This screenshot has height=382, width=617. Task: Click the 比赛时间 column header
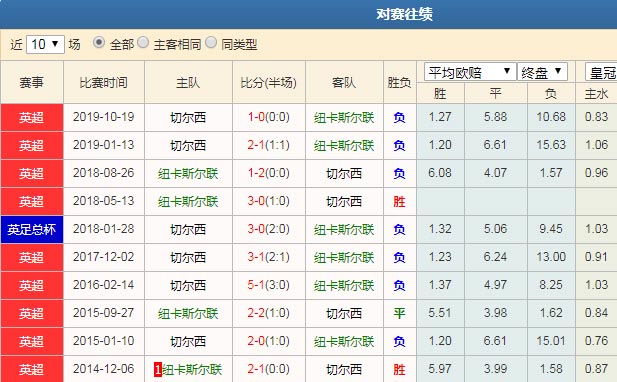(x=104, y=82)
